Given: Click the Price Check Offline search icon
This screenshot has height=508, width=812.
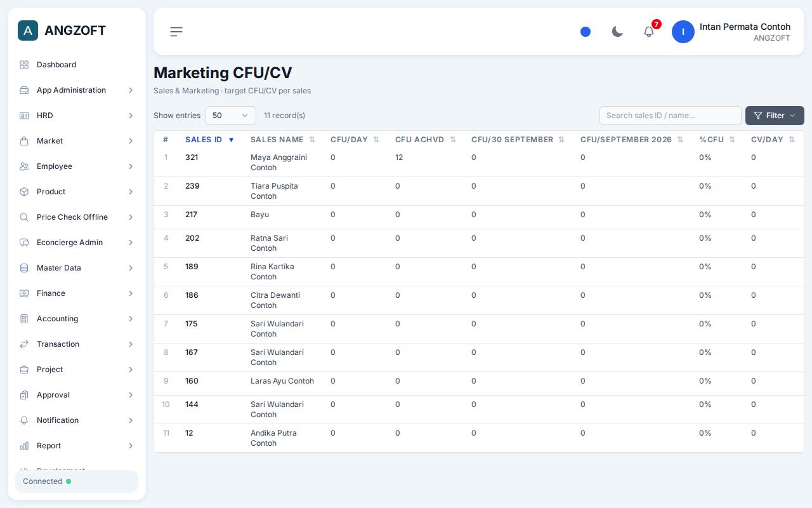Looking at the screenshot, I should [x=24, y=217].
